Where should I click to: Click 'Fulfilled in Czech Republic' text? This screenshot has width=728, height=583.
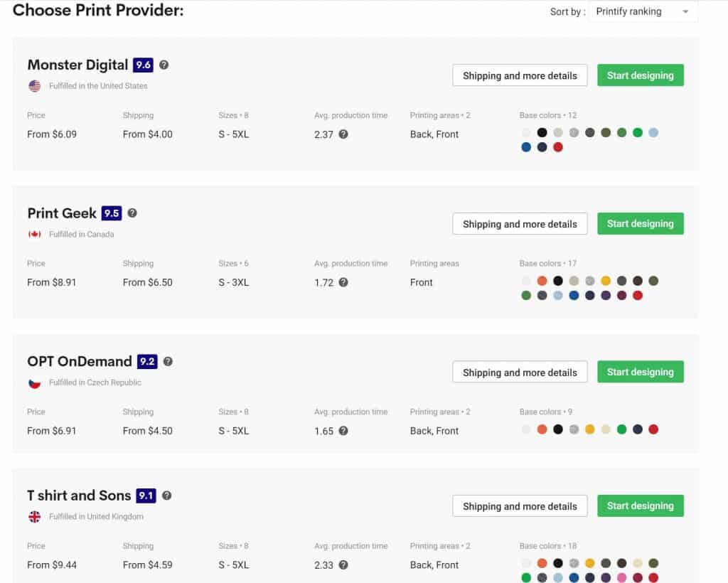pos(95,383)
